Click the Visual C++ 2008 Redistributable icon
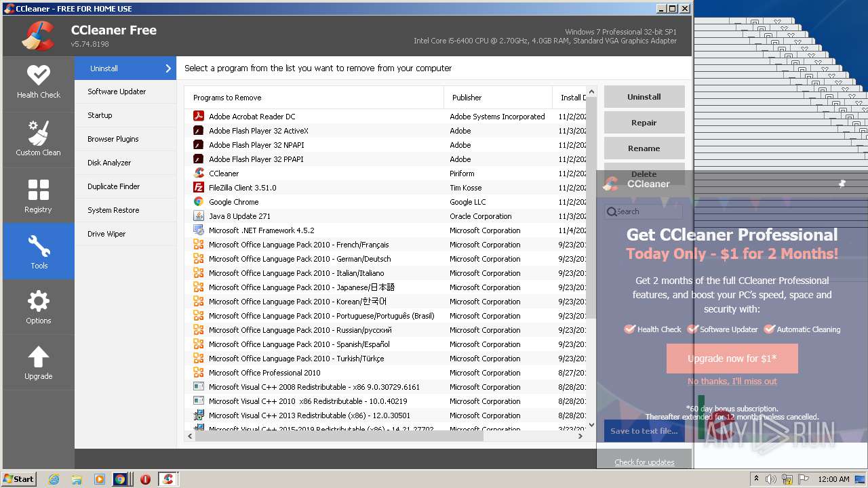The width and height of the screenshot is (868, 488). [x=199, y=386]
